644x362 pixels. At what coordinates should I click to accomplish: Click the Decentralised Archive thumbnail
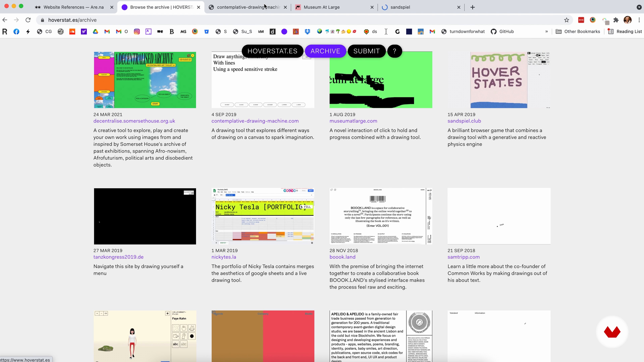coord(145,80)
